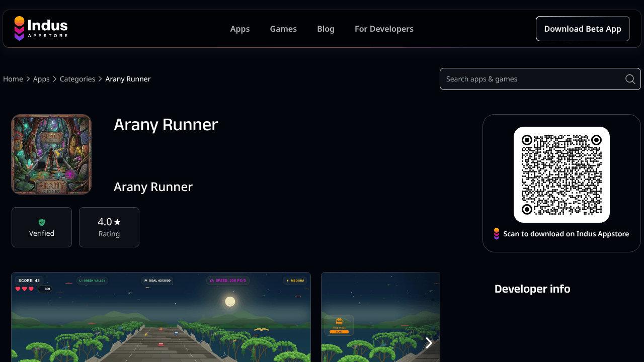The width and height of the screenshot is (644, 362).
Task: Click the Developer info heading
Action: tap(532, 289)
